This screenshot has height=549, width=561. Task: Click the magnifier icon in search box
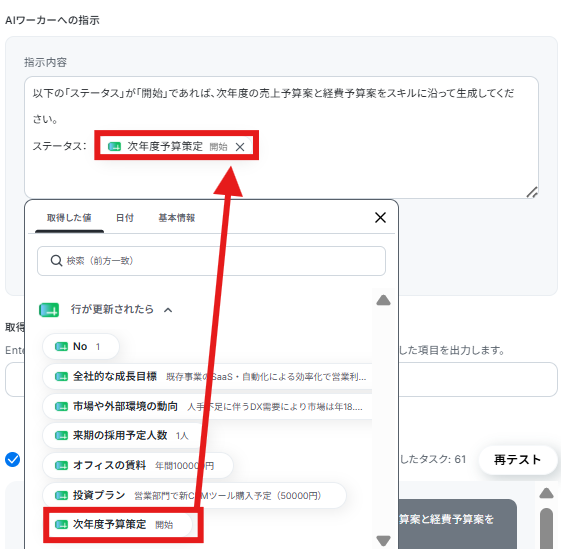click(56, 261)
